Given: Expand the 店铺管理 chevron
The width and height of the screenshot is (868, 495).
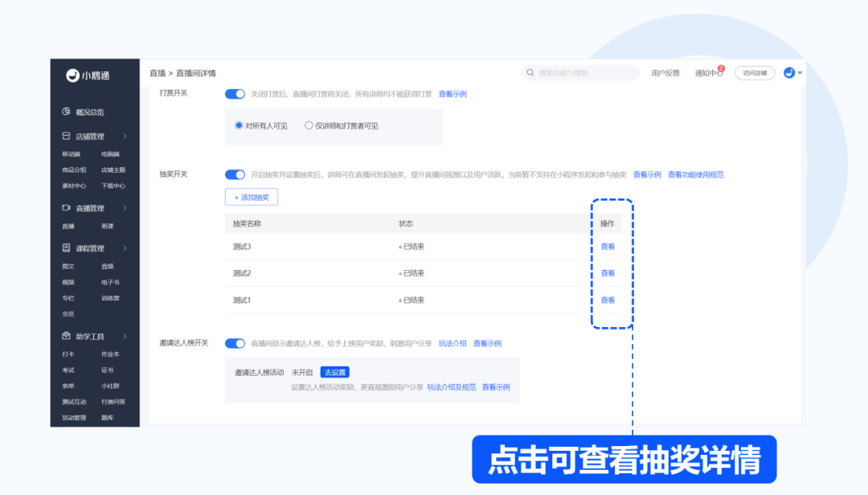Looking at the screenshot, I should click(x=125, y=137).
